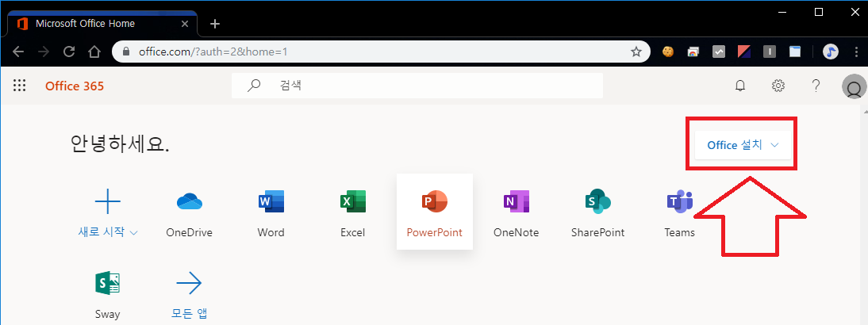Click the 안녕하세요. greeting text
The image size is (868, 325).
click(120, 143)
